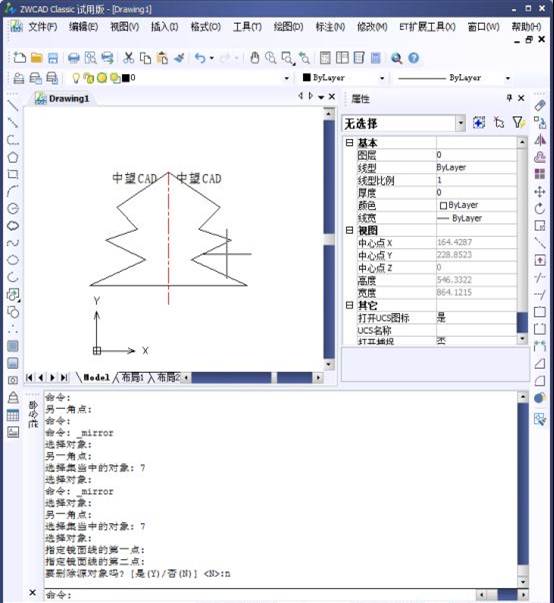Activate the Pan hand tool
Viewport: 554px width, 603px height.
(x=254, y=58)
